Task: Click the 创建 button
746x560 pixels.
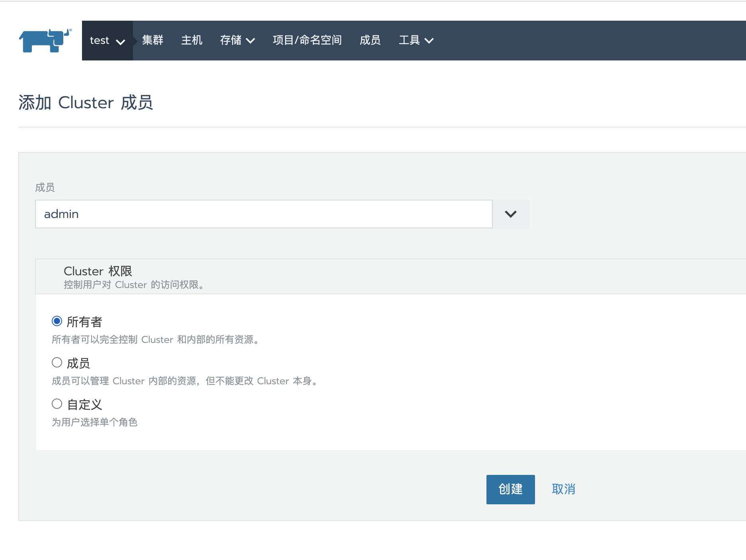Action: [x=511, y=490]
